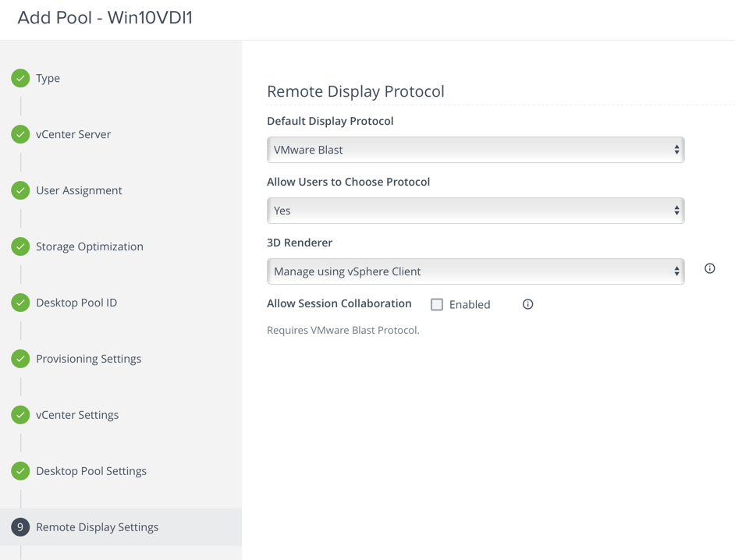Click the Desktop Pool ID checkmark icon
This screenshot has width=735, height=560.
tap(20, 303)
